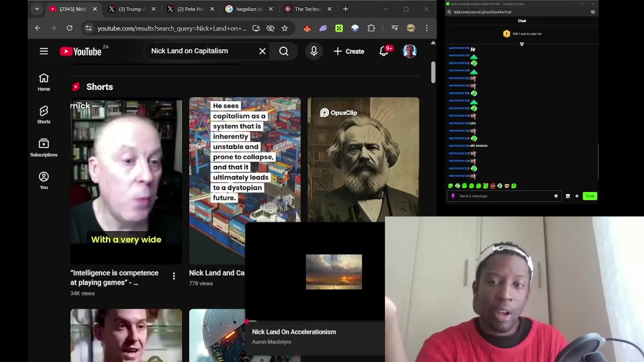This screenshot has width=644, height=362.
Task: View site info in the Kick chat window
Action: (449, 12)
